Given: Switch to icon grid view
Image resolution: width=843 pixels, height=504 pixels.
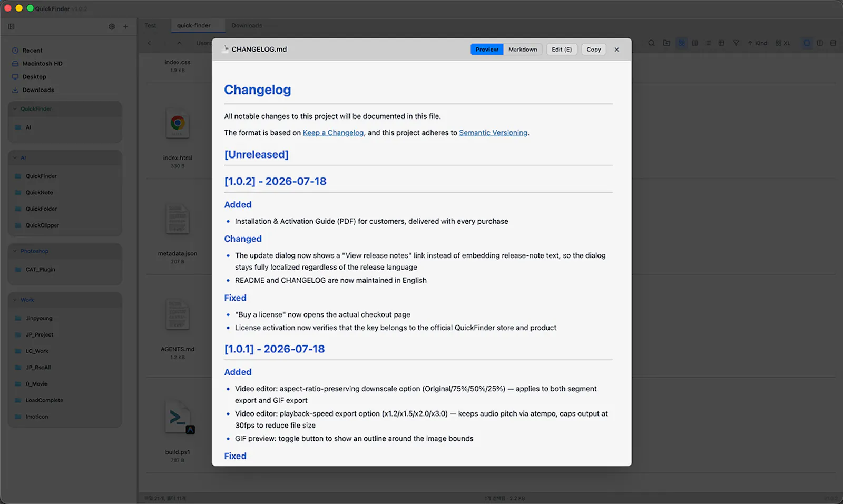Looking at the screenshot, I should tap(682, 43).
